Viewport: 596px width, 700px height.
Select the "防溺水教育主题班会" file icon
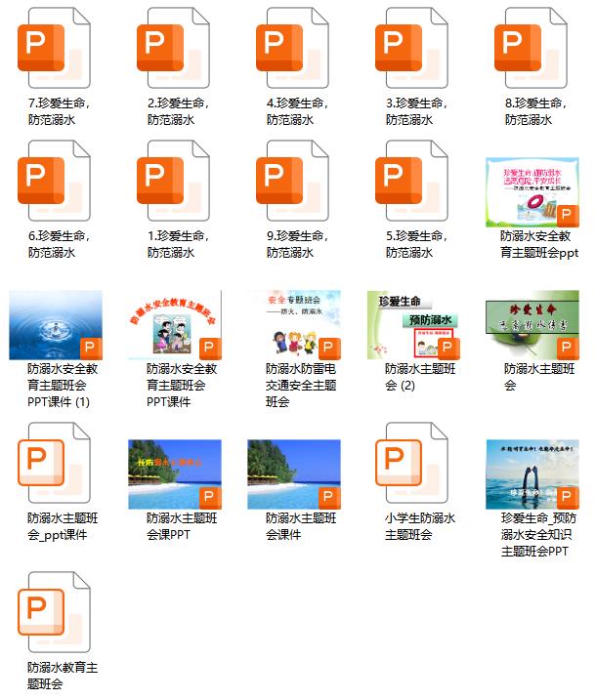tap(55, 614)
